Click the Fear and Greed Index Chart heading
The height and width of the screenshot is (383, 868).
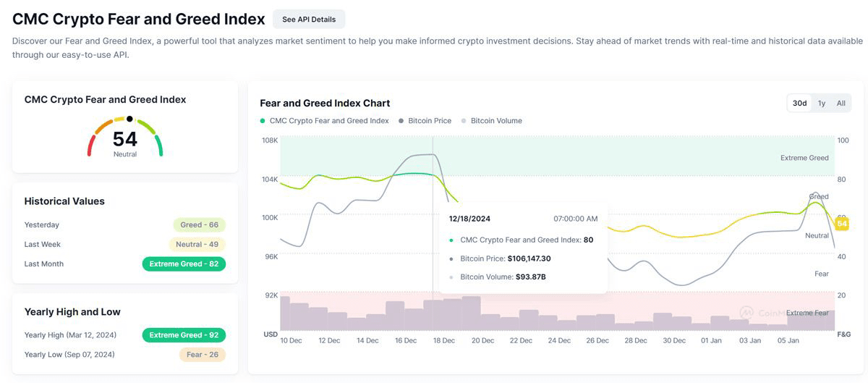[325, 103]
